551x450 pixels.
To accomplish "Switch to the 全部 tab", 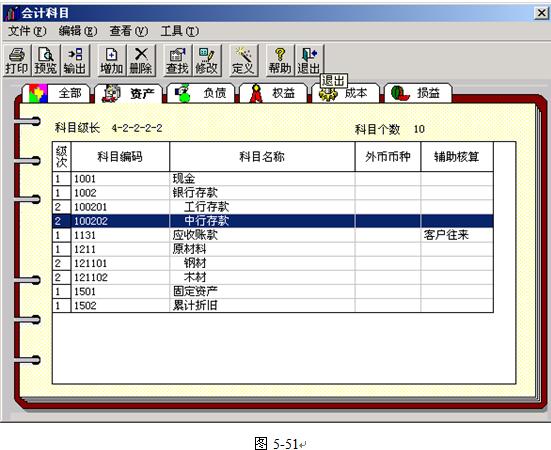I will (57, 93).
